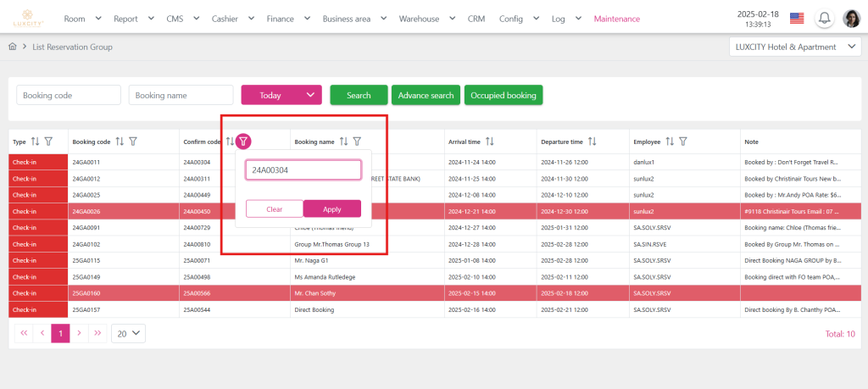Click the Booking name filter icon
868x389 pixels.
pos(357,142)
